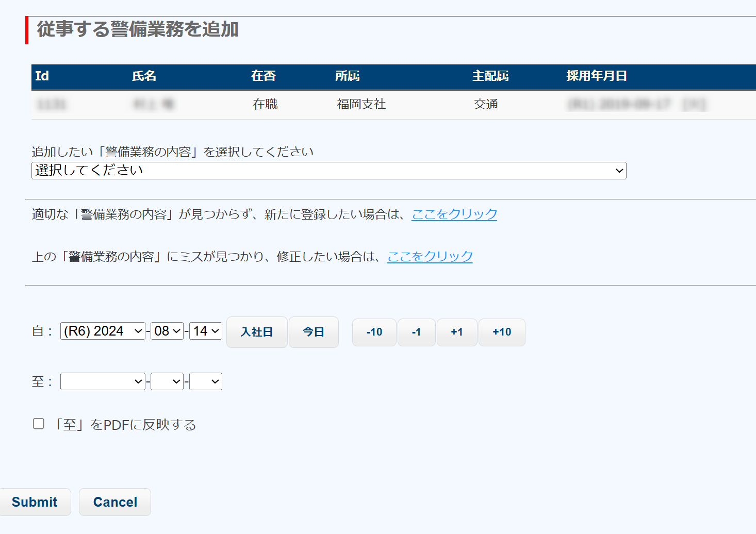The height and width of the screenshot is (534, 756).
Task: Open the 自 day dropdown showing 14
Action: tap(206, 331)
